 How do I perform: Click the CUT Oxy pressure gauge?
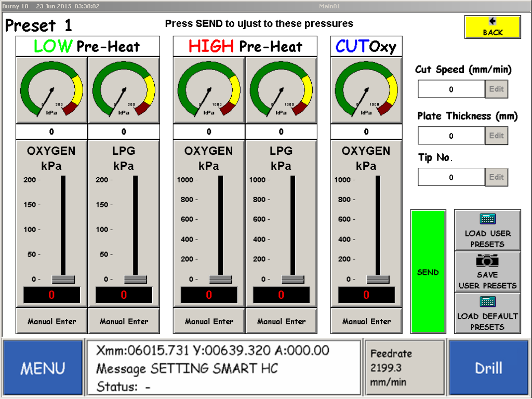[366, 90]
